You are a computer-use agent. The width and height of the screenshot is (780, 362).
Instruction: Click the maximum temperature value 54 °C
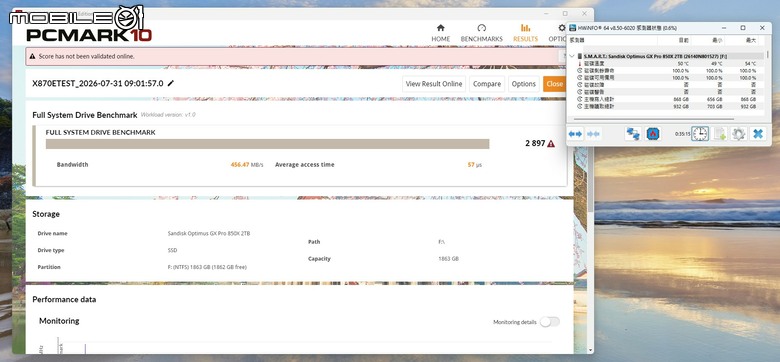pyautogui.click(x=750, y=64)
